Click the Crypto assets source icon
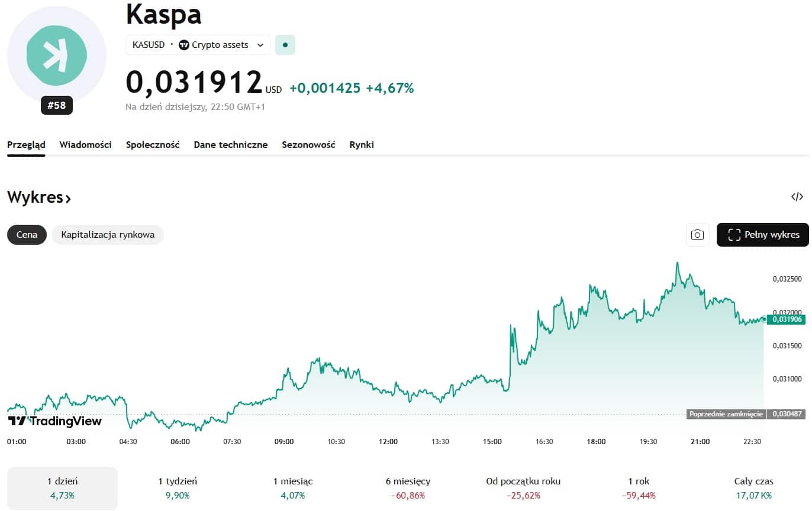The height and width of the screenshot is (511, 812). click(x=184, y=45)
